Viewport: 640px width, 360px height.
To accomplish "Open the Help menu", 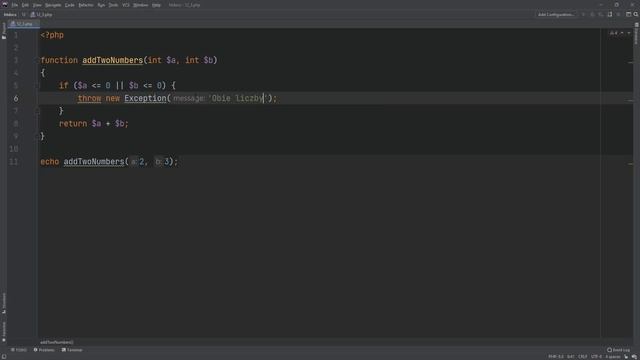I will [x=156, y=5].
